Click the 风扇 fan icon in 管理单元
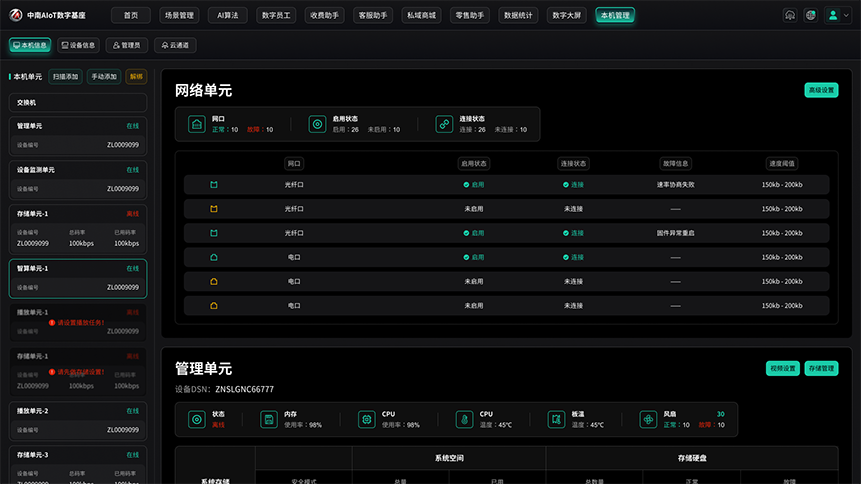The image size is (861, 484). point(648,420)
